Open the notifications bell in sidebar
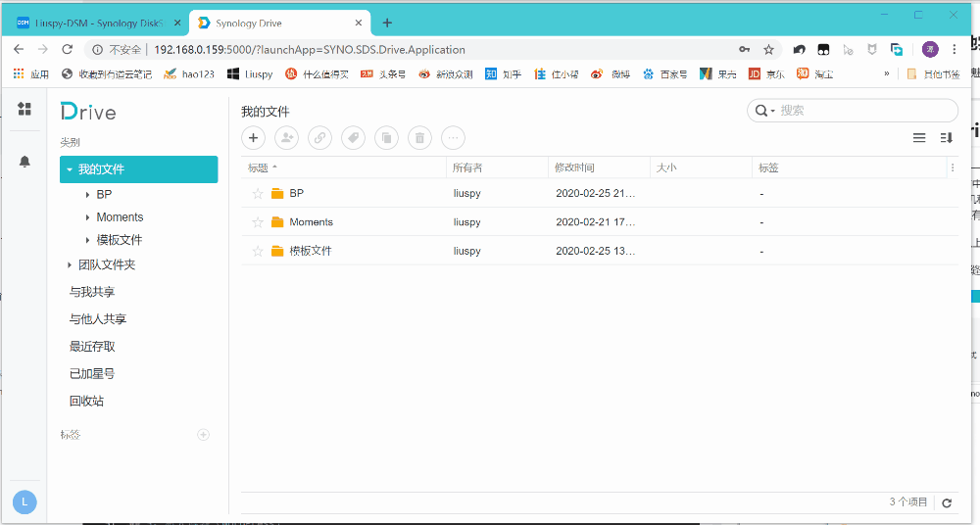The height and width of the screenshot is (525, 980). [x=24, y=161]
